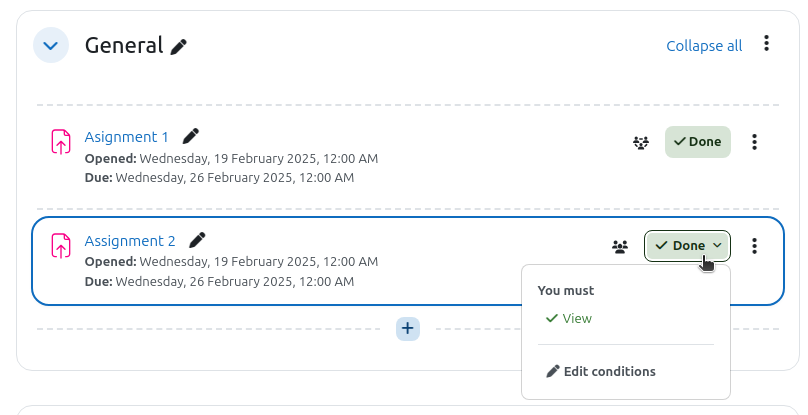The height and width of the screenshot is (415, 808).
Task: Collapse the General section chevron
Action: pyautogui.click(x=50, y=45)
